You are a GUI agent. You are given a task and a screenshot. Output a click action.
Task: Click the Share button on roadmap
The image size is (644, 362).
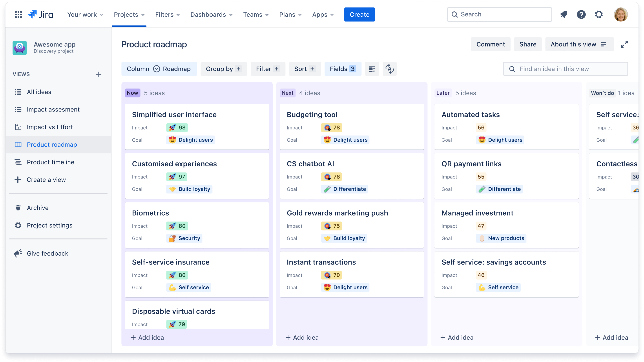coord(528,44)
